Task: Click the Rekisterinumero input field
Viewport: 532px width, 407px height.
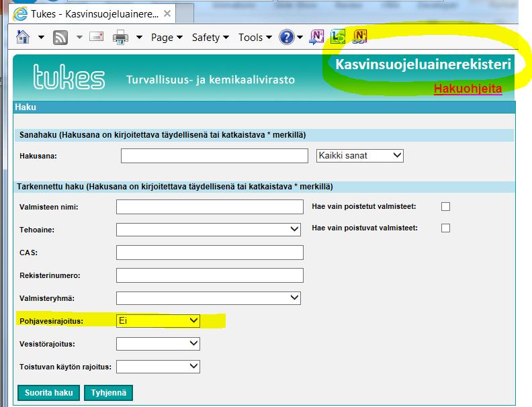Action: click(210, 275)
